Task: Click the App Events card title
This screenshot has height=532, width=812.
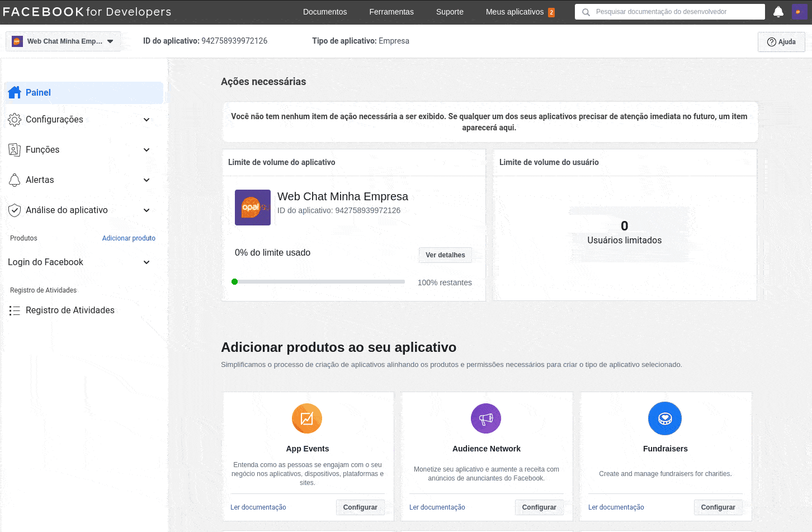Action: tap(308, 449)
